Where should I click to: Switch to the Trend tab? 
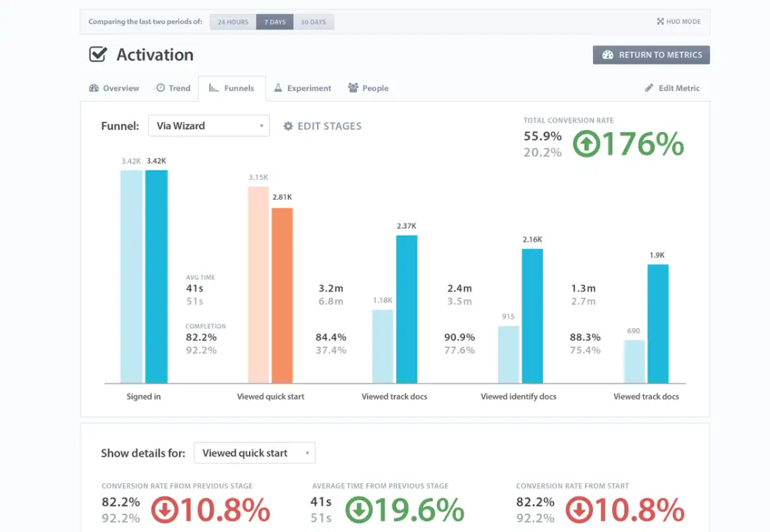[x=173, y=89]
